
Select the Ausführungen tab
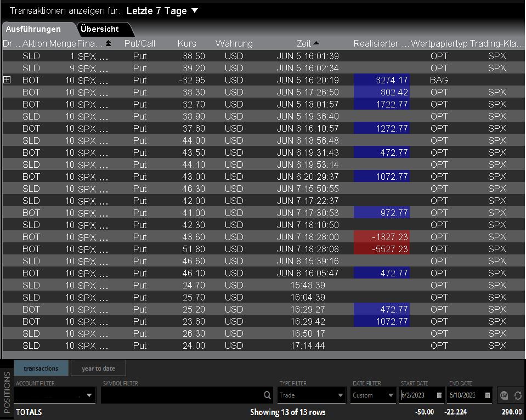coord(33,29)
